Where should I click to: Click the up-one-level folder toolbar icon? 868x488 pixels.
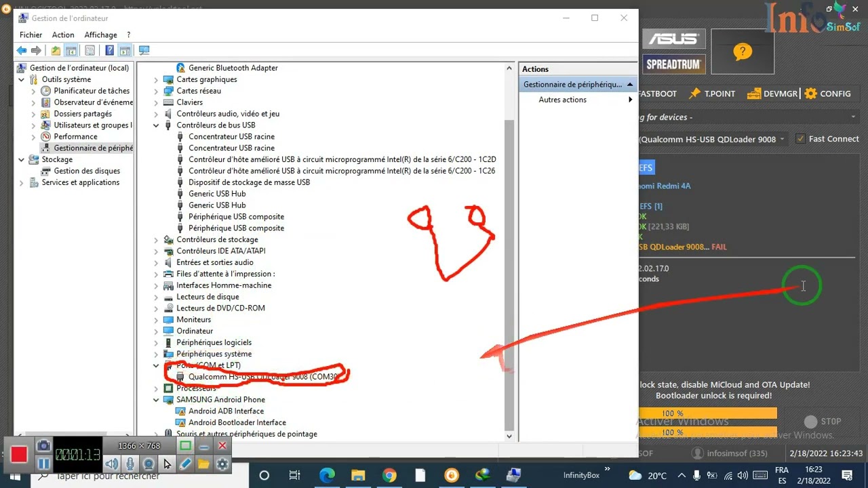pyautogui.click(x=56, y=50)
